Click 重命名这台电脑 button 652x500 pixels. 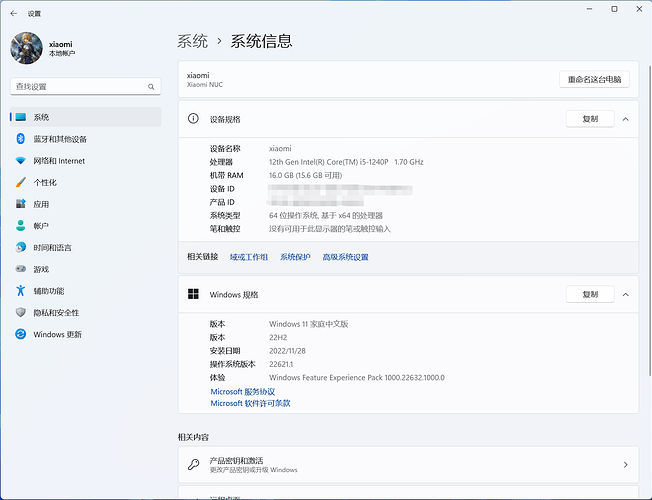(594, 79)
